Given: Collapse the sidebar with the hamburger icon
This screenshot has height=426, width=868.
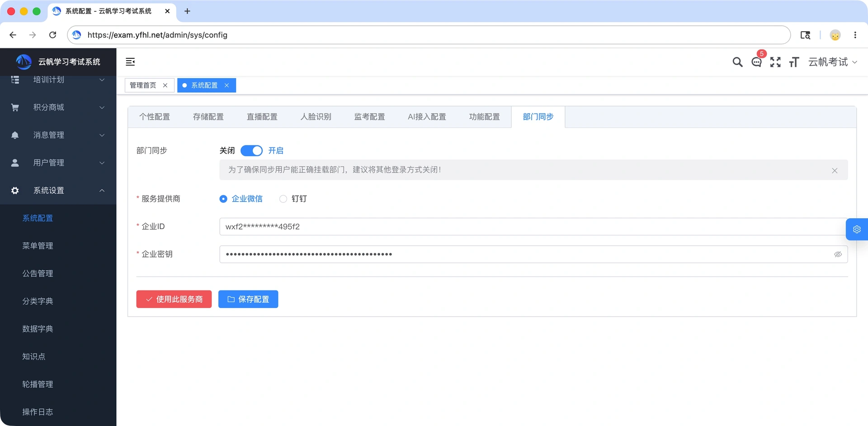Looking at the screenshot, I should coord(130,62).
